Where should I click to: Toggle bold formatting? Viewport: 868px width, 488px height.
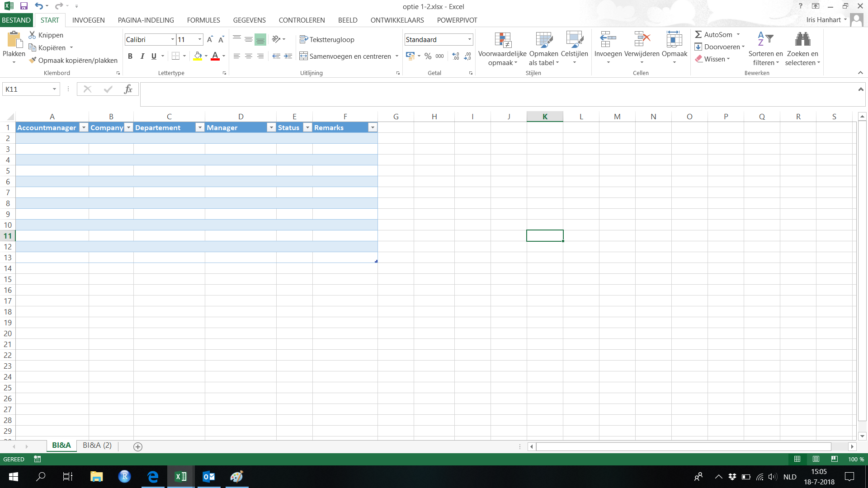[x=130, y=56]
